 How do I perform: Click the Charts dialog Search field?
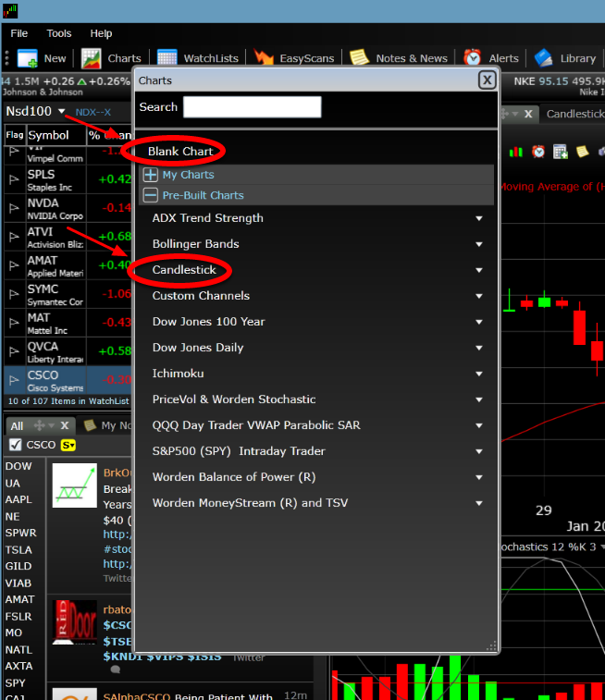pyautogui.click(x=253, y=107)
